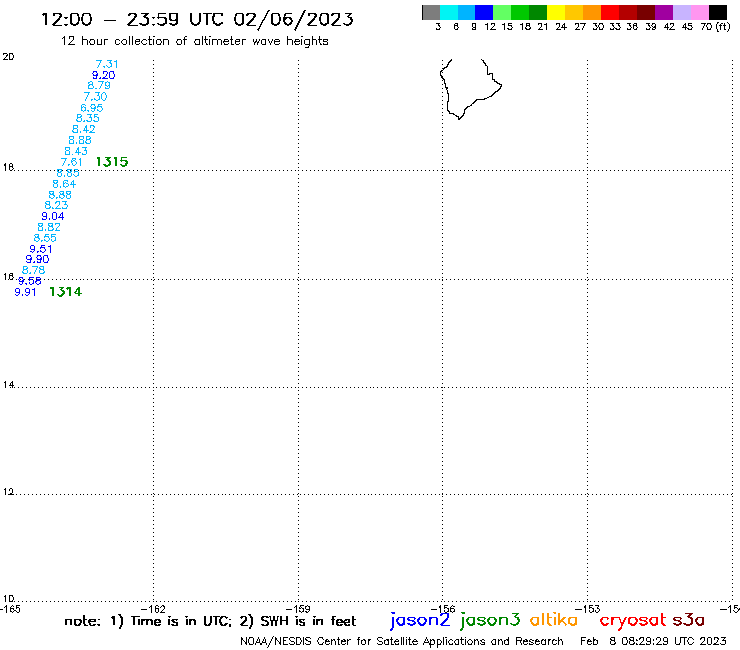Click the wave height value 8.85
This screenshot has width=740, height=650.
click(x=68, y=173)
